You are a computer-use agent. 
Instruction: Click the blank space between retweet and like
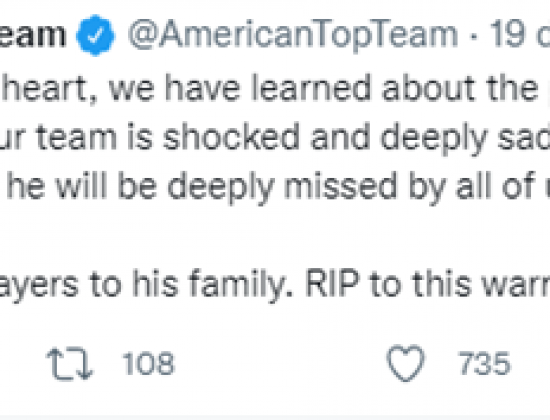click(281, 364)
